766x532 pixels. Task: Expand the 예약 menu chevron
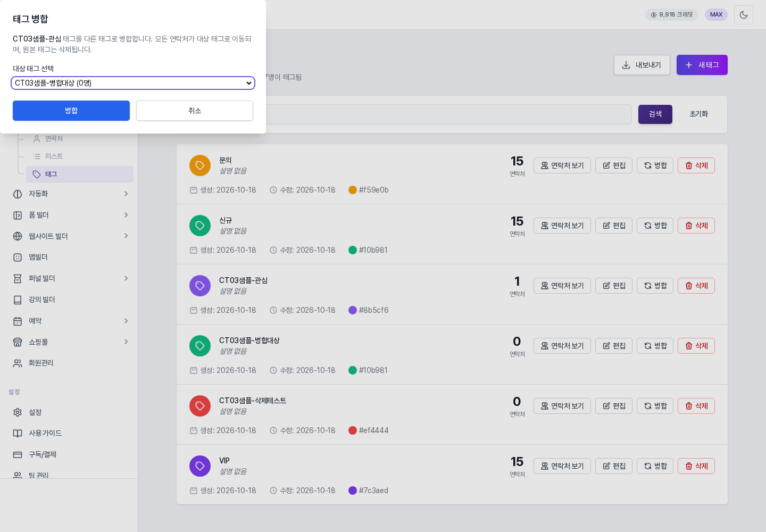pos(126,321)
